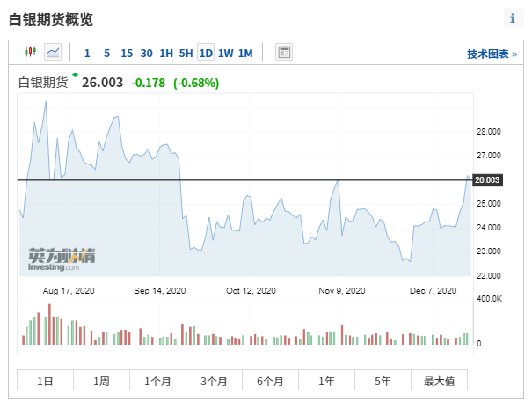
Task: Click the 400.0K volume axis label
Action: click(x=489, y=299)
